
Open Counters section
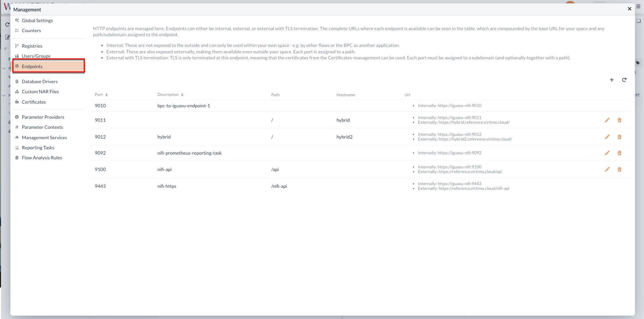pyautogui.click(x=31, y=31)
